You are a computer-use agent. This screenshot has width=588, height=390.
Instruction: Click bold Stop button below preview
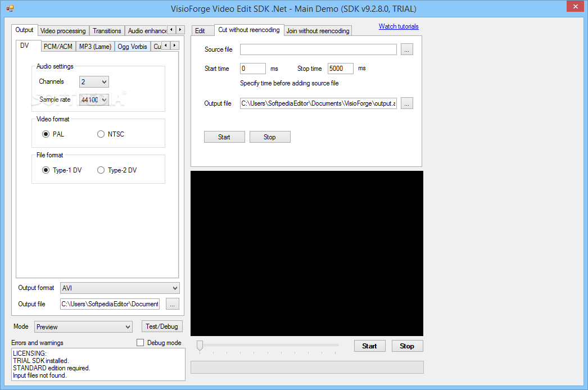point(407,346)
